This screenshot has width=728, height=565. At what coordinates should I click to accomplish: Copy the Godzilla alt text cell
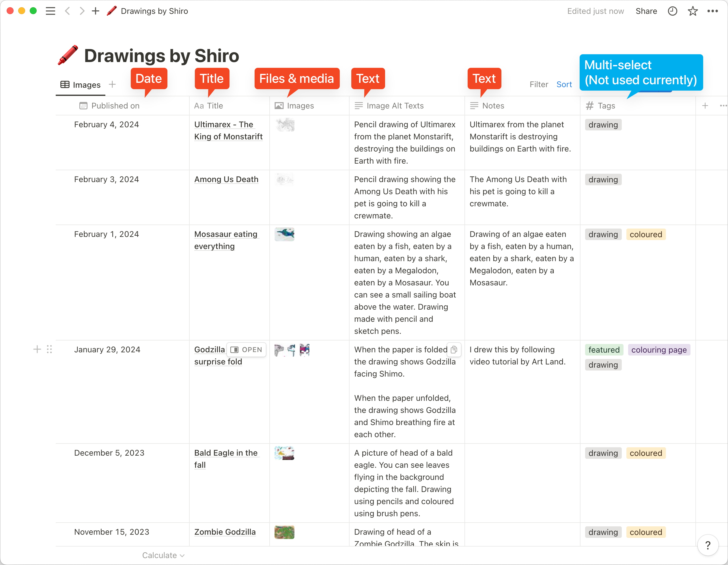point(454,349)
